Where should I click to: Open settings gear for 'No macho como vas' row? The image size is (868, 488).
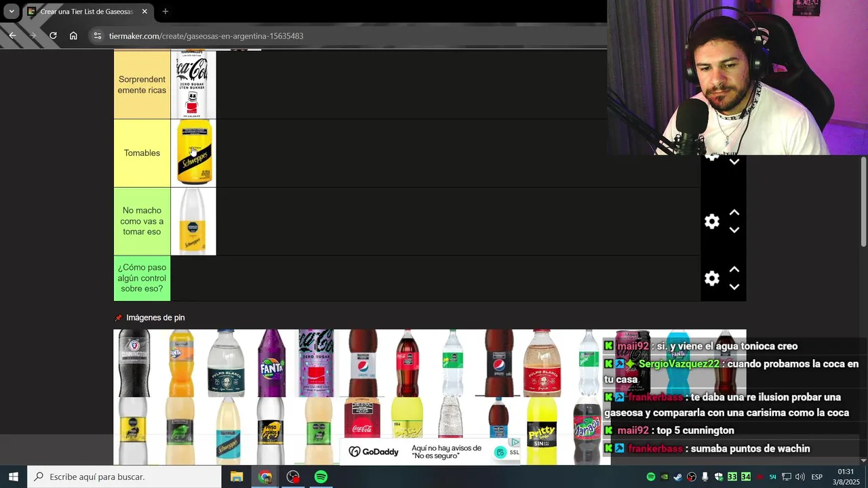711,222
